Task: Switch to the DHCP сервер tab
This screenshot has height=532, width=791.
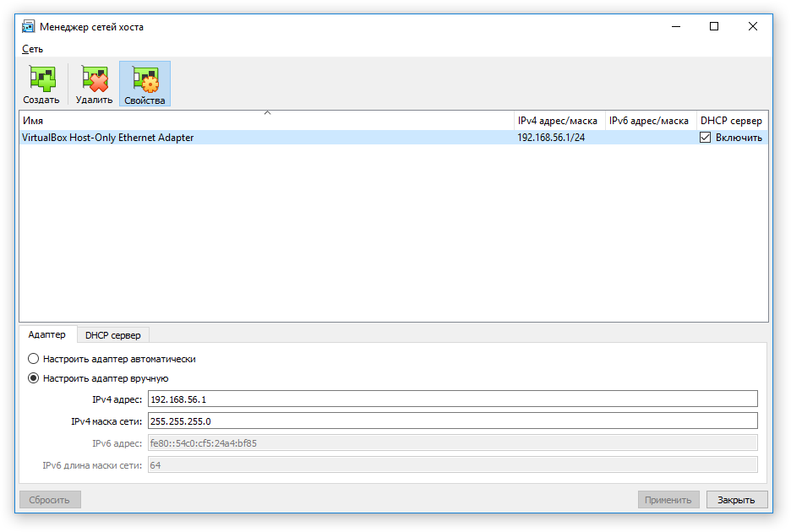Action: coord(113,335)
